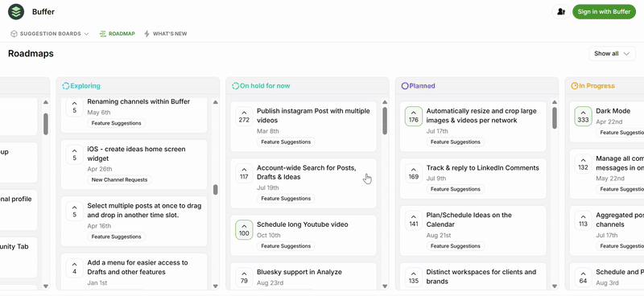Screen dimensions: 644x296
Task: Click the Planned column scroll down arrow
Action: coord(555,286)
